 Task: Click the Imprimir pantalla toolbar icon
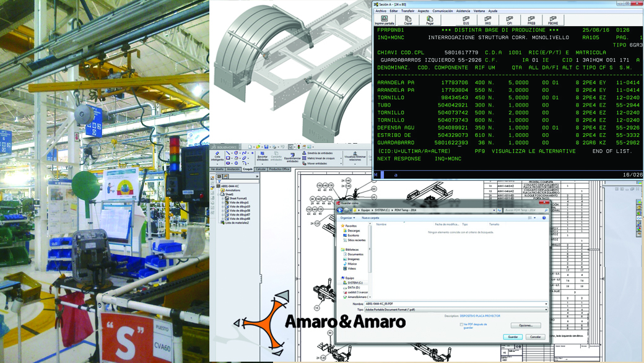384,20
